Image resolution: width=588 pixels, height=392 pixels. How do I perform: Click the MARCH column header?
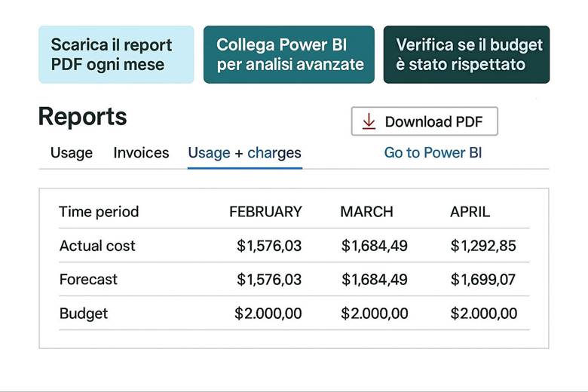(366, 212)
